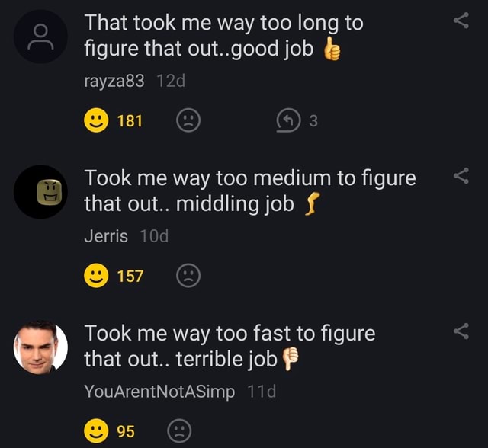Open the Jerris username link
488x448 pixels.
(x=106, y=236)
